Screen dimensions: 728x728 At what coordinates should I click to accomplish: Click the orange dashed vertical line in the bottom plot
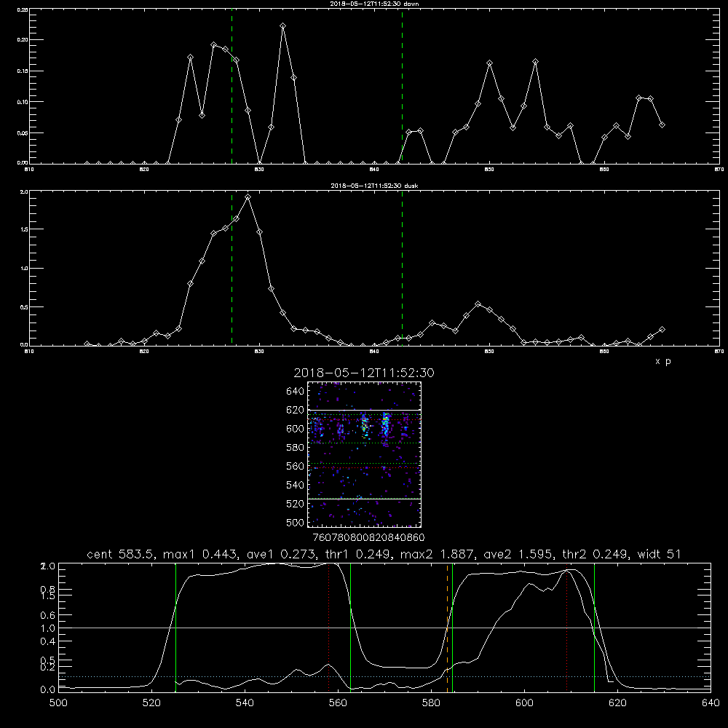[x=448, y=628]
